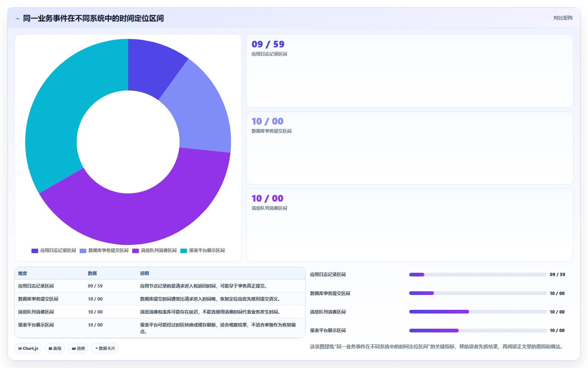The height and width of the screenshot is (368, 588).
Task: Click the heading 同一业务事件在不同系统中的时间定位区间
Action: pyautogui.click(x=93, y=18)
